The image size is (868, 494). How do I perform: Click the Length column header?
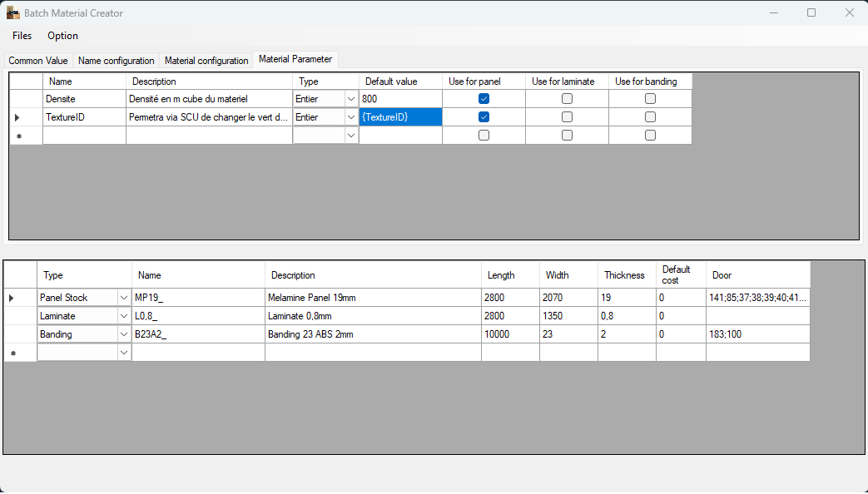click(x=510, y=275)
